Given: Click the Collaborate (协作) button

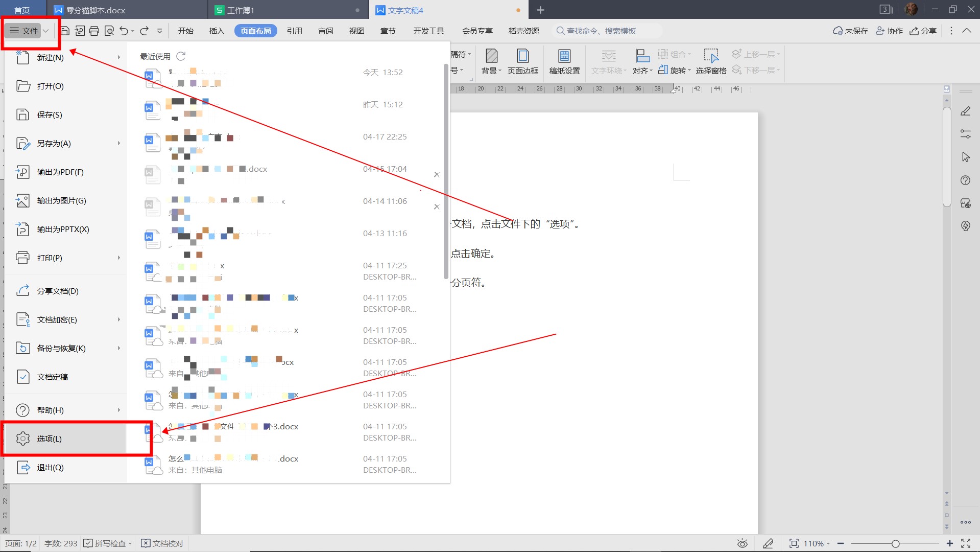Looking at the screenshot, I should (x=889, y=31).
